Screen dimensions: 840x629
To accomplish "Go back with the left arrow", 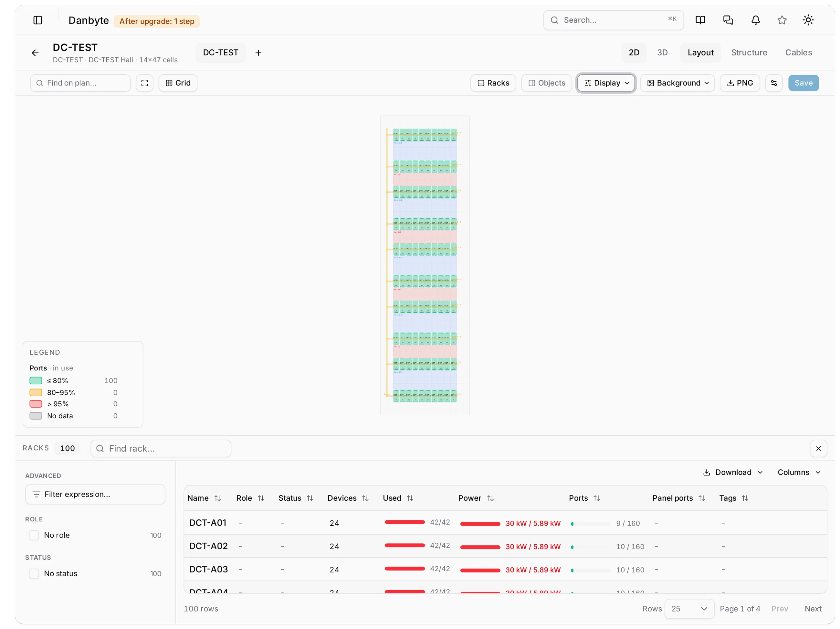I will [35, 53].
